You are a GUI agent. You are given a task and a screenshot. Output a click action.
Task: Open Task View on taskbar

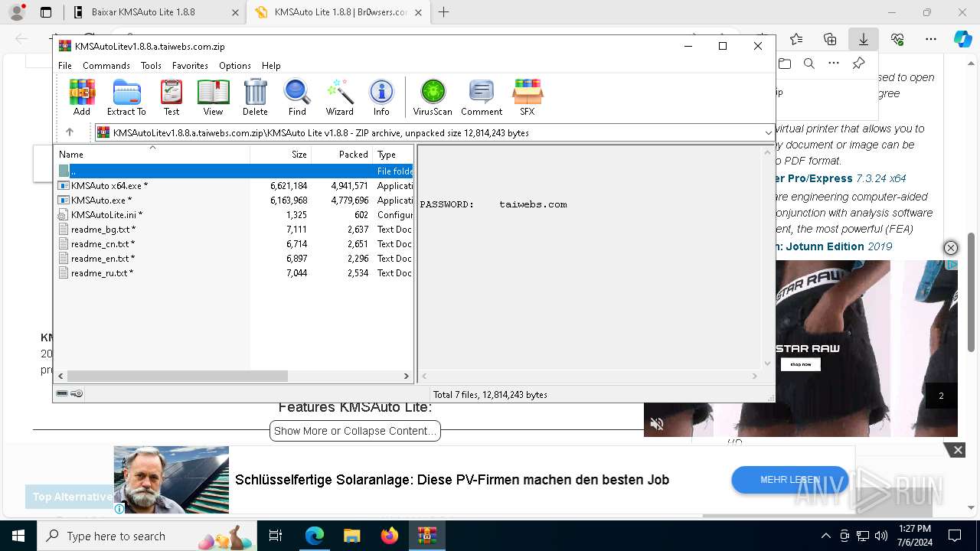coord(276,536)
